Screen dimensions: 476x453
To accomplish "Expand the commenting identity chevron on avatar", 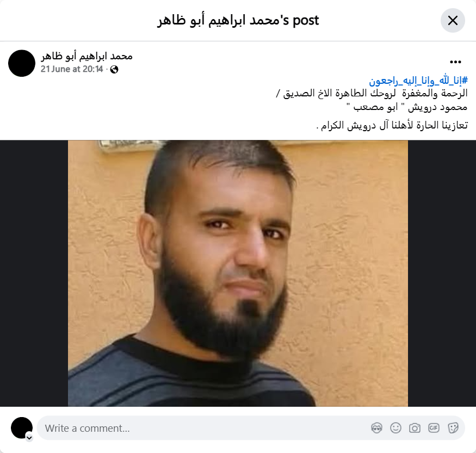I will pyautogui.click(x=29, y=438).
